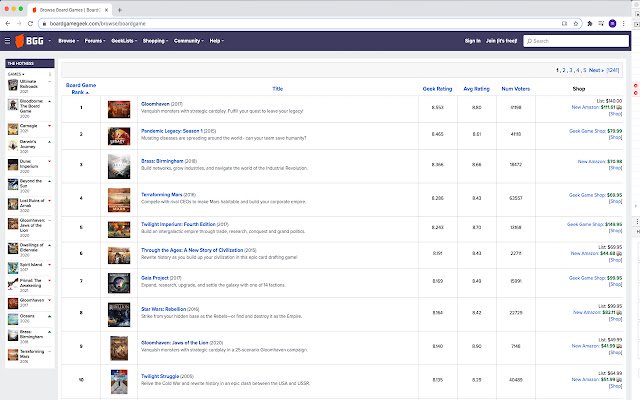640x400 pixels.
Task: Click the BGG logo in the header
Action: tap(32, 41)
